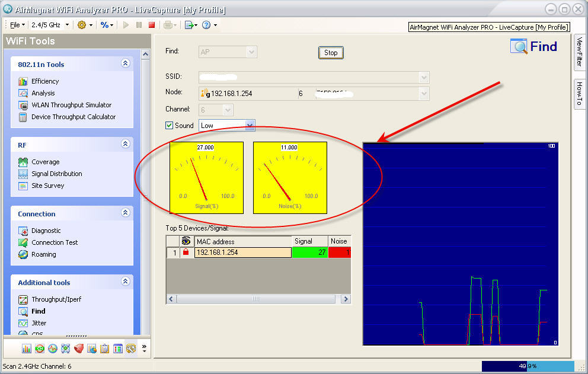This screenshot has width=588, height=374.
Task: Click the red stop capture icon
Action: 152,25
